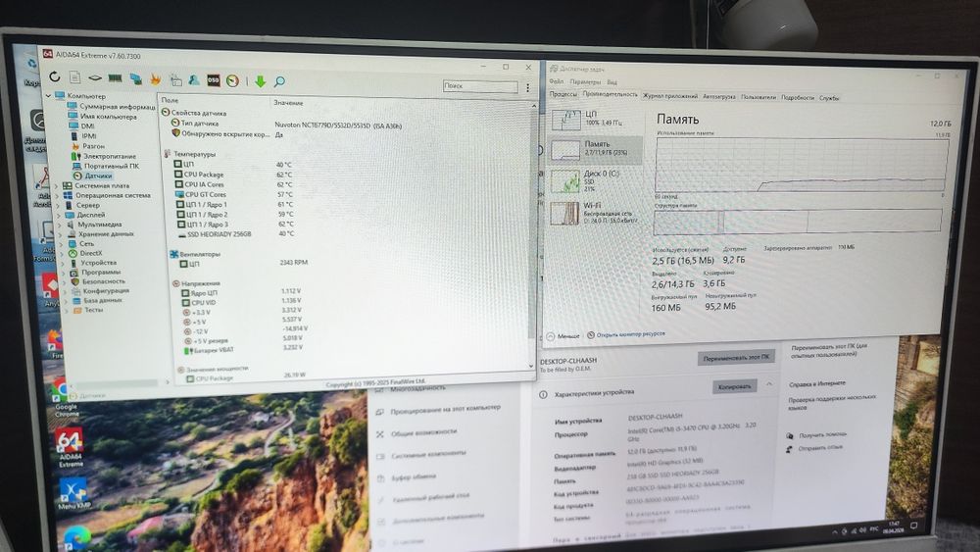980x552 pixels.
Task: Select Суммарная информация in AIDA64 tree
Action: [x=117, y=106]
